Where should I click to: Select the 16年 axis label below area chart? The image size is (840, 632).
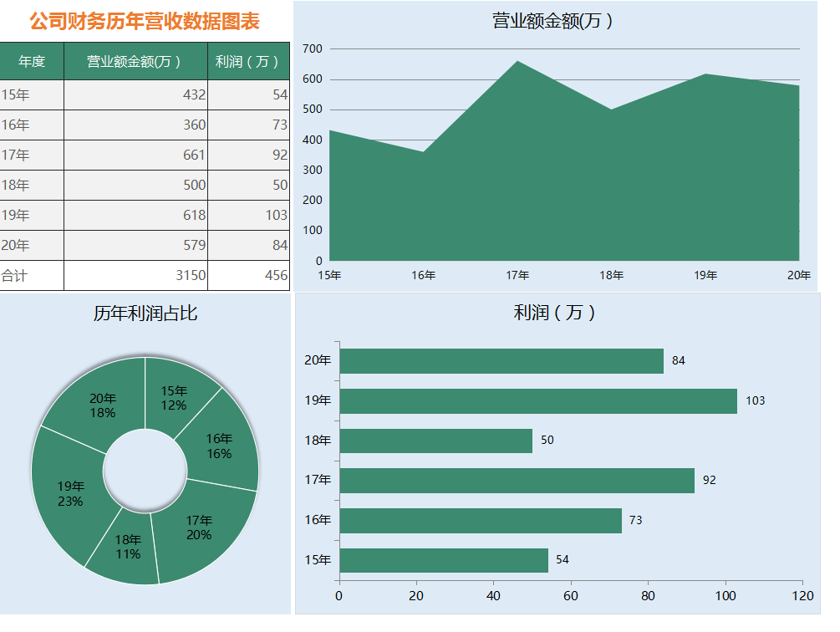[x=423, y=273]
